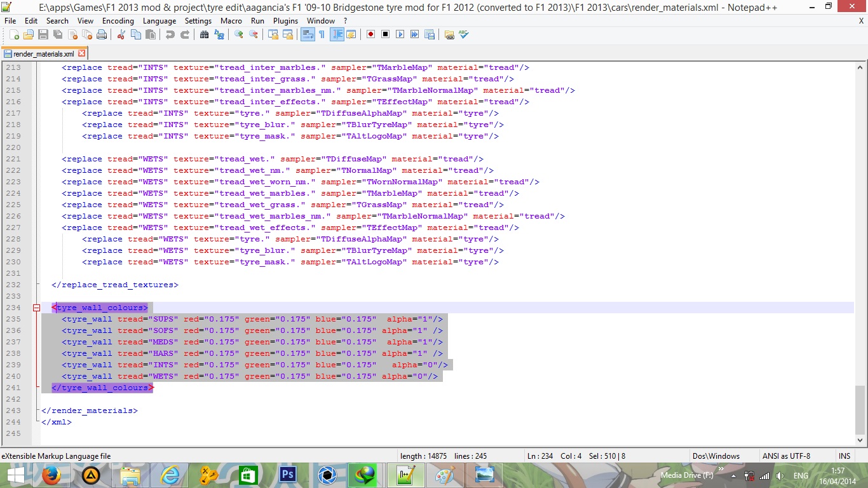This screenshot has width=868, height=488.
Task: Click the Save Recorded Macro icon
Action: pos(429,34)
